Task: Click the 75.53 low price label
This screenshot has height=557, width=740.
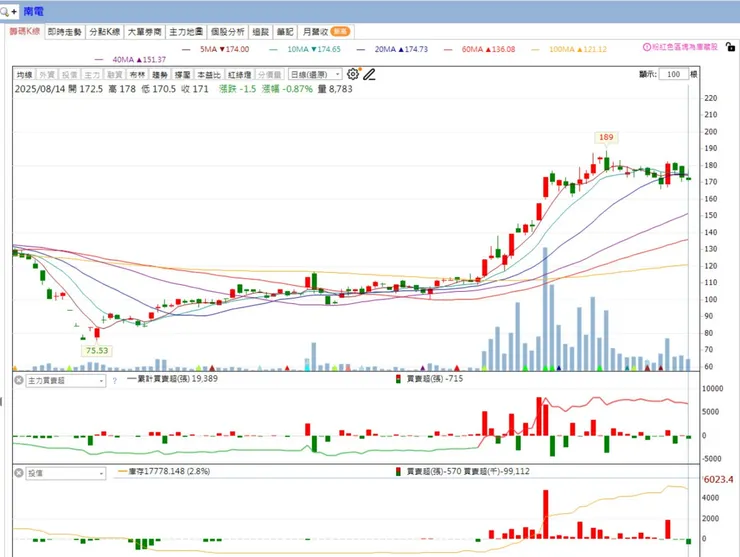Action: (97, 351)
